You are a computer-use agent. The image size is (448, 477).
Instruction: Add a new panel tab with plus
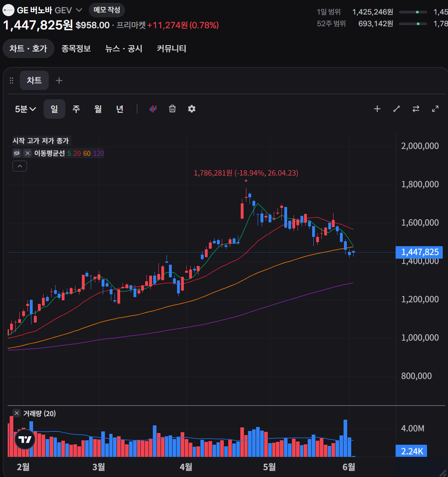59,80
